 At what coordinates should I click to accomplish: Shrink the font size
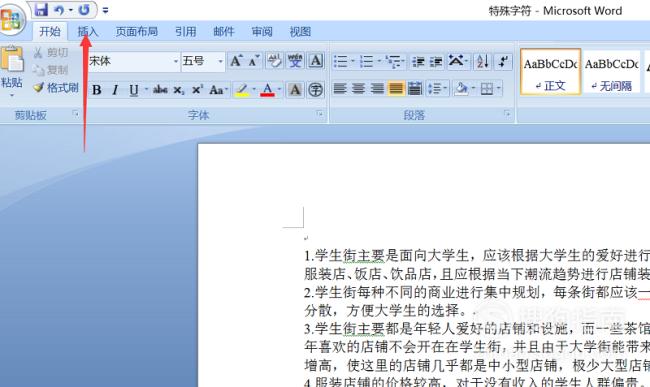[x=254, y=61]
